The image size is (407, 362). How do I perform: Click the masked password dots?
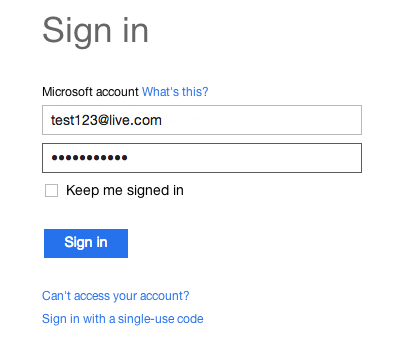tap(89, 158)
